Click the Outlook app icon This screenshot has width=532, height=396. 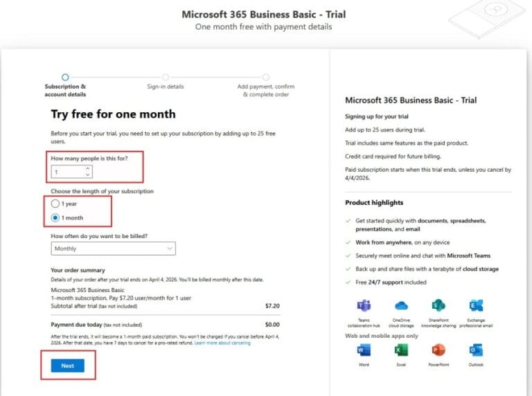point(476,350)
